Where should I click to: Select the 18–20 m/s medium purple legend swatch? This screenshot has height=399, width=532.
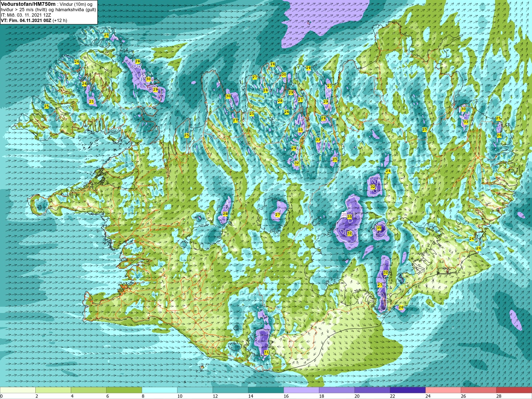pyautogui.click(x=337, y=390)
